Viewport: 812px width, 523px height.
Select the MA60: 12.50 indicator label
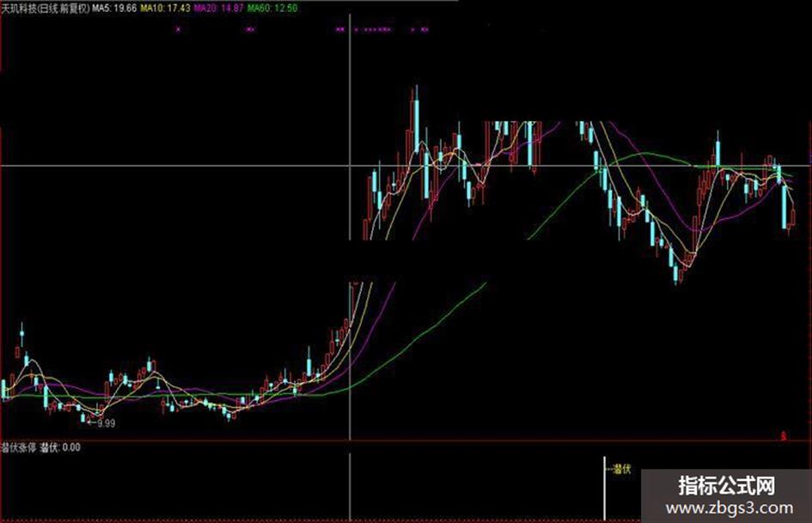coord(272,8)
